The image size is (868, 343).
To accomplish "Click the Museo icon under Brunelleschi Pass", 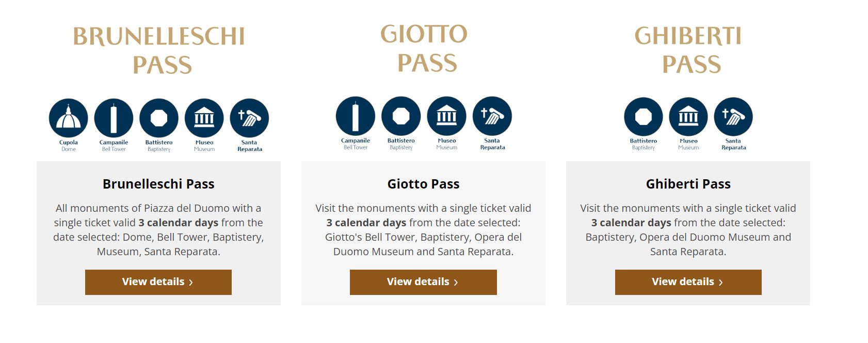I will (204, 118).
